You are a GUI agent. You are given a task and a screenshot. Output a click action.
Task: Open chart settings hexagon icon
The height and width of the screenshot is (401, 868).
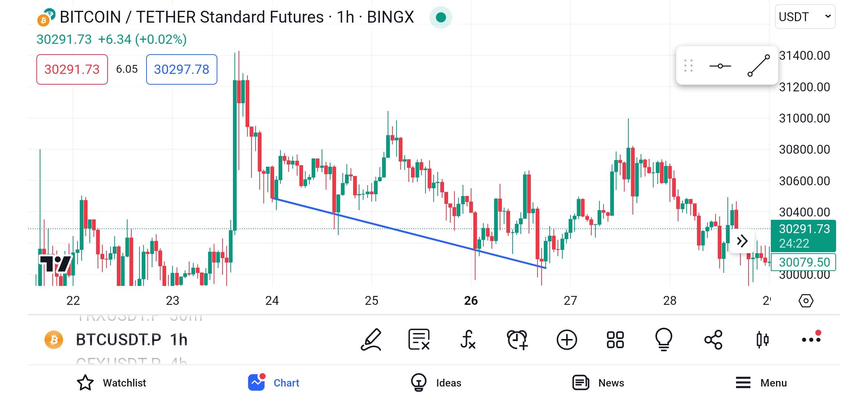click(806, 300)
